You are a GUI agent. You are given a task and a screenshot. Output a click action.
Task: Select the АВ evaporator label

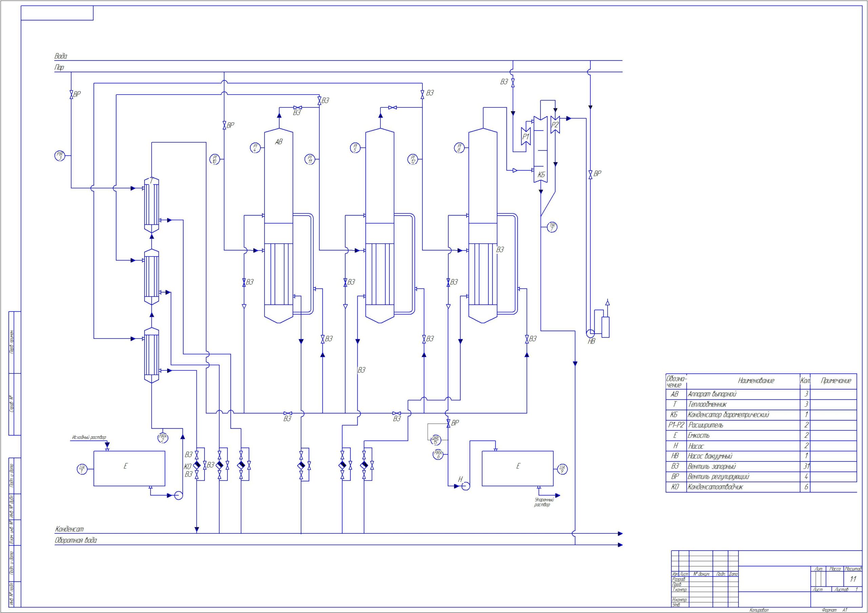pos(279,142)
